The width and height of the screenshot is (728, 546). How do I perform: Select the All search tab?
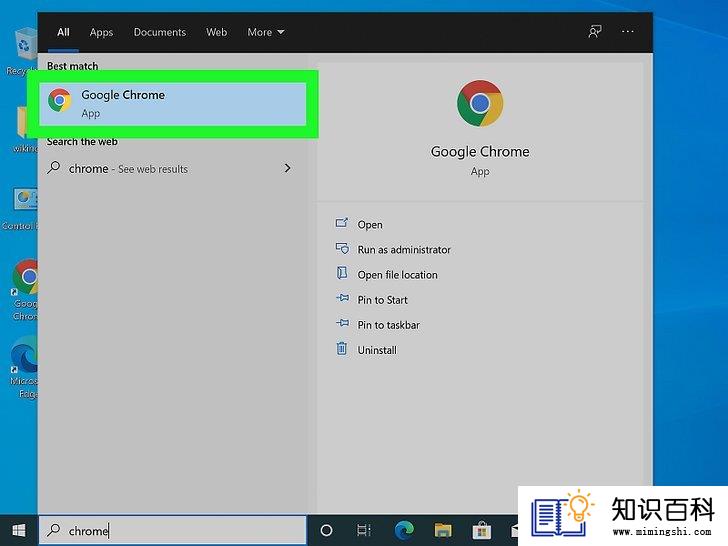tap(63, 32)
